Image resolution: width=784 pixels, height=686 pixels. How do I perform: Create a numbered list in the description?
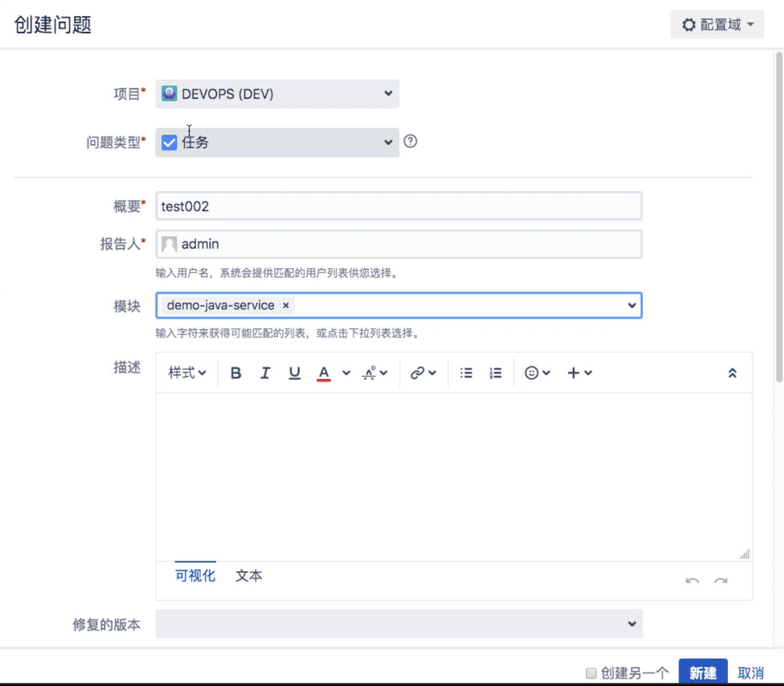(x=495, y=373)
